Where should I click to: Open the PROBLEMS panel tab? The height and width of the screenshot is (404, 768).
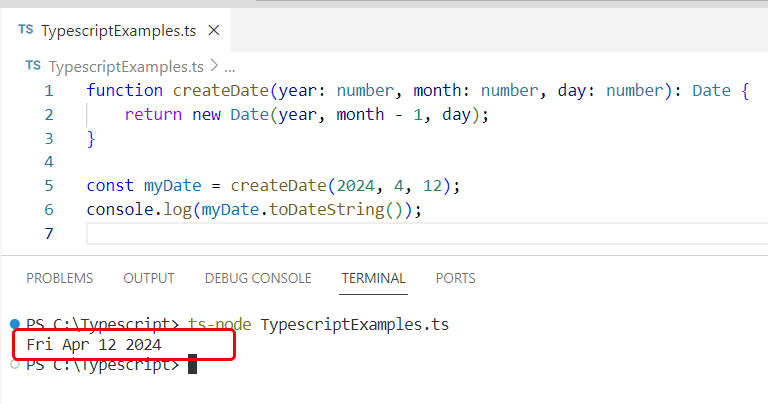[59, 278]
